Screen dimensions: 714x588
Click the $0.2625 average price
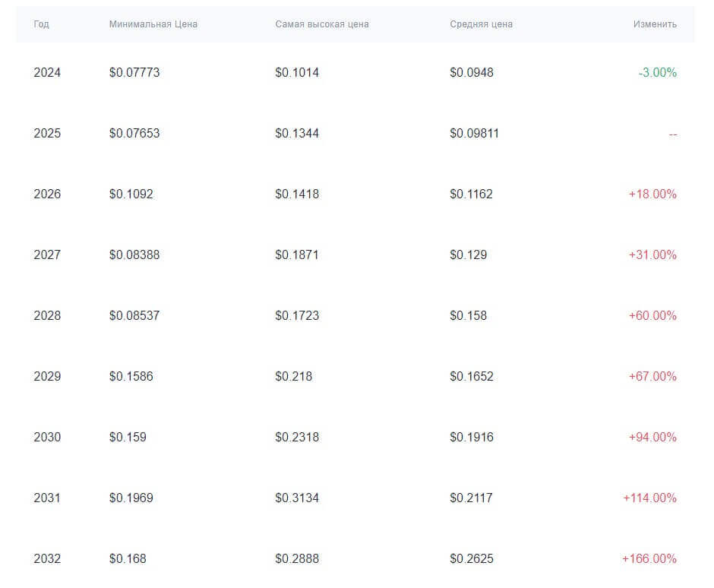tap(471, 559)
